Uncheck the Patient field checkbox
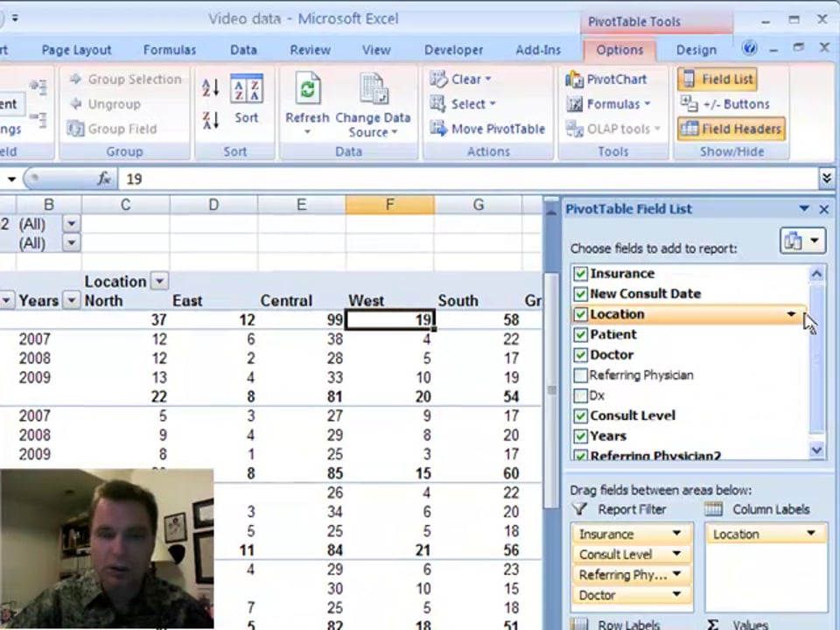This screenshot has width=840, height=630. click(x=580, y=335)
